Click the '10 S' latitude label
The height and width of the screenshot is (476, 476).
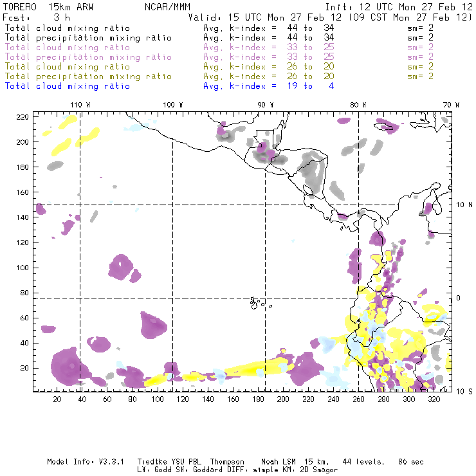coord(464,392)
